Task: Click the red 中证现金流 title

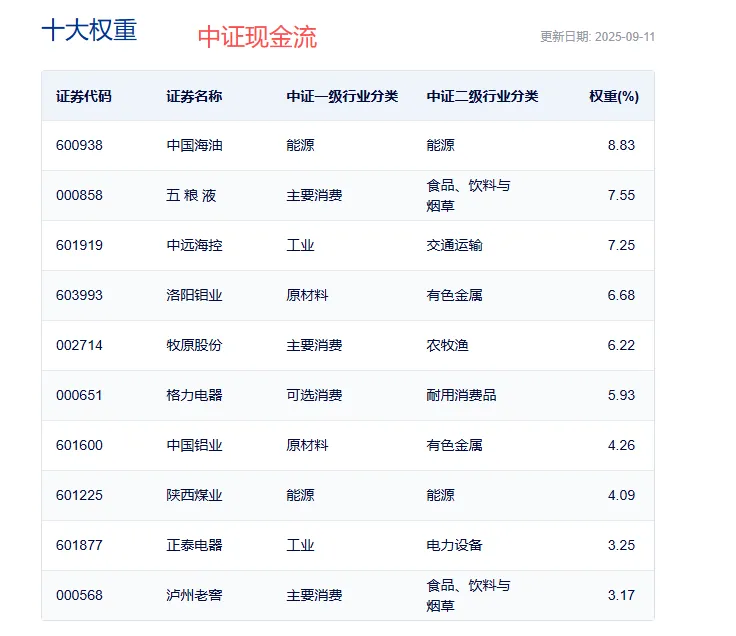Action: 257,37
